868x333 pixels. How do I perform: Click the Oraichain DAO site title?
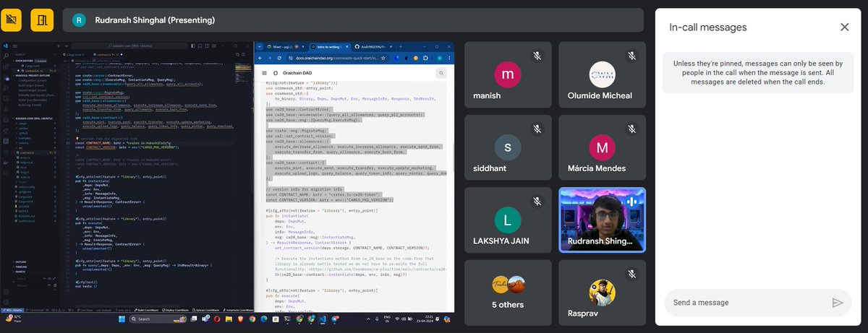coord(297,73)
